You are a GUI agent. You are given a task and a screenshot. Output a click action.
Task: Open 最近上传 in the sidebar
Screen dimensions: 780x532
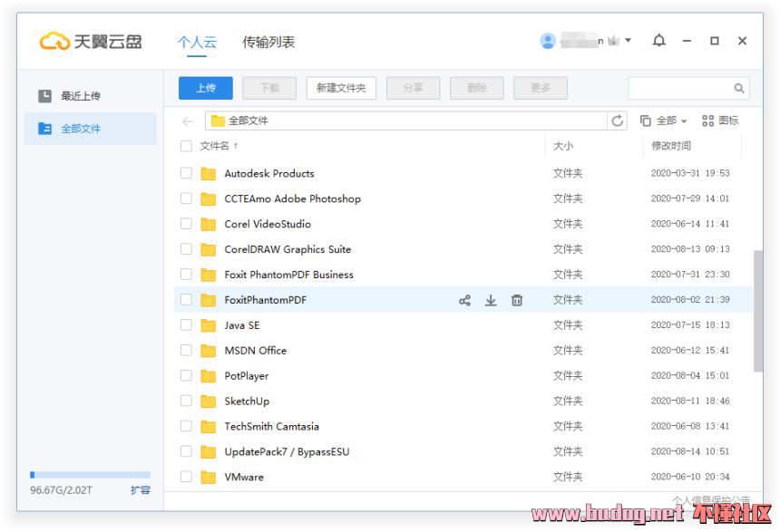pyautogui.click(x=91, y=96)
